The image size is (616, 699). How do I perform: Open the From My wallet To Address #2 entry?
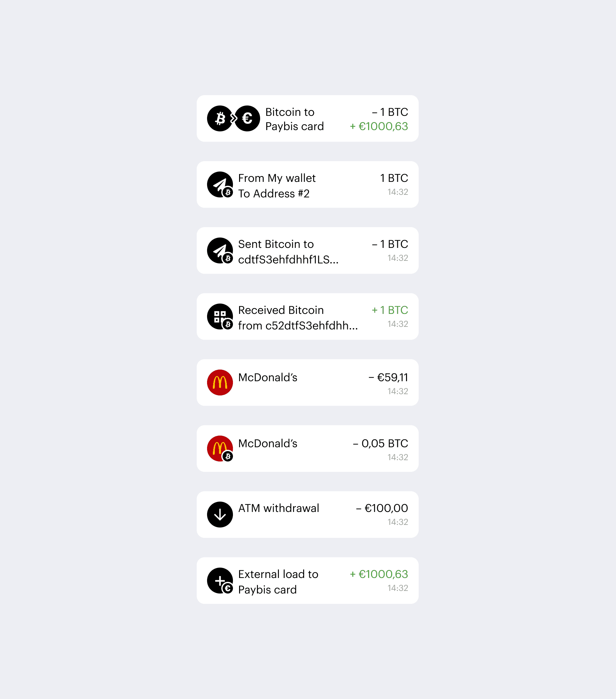point(307,184)
